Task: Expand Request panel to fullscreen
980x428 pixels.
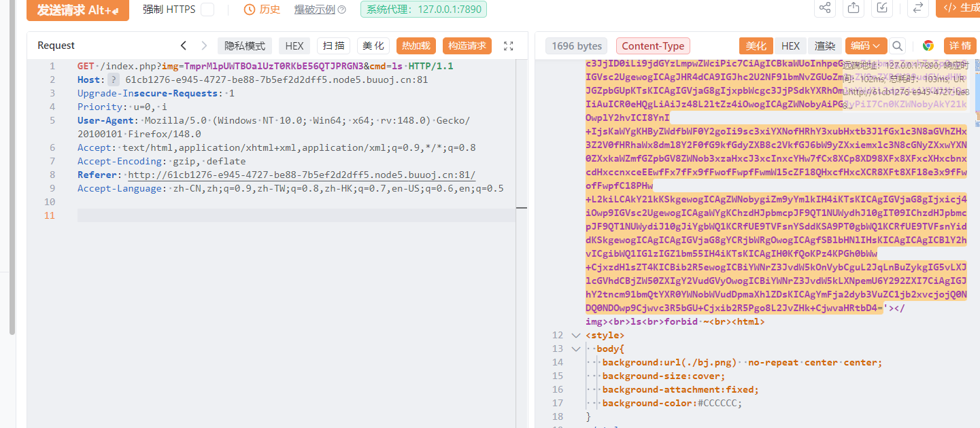Action: (508, 46)
